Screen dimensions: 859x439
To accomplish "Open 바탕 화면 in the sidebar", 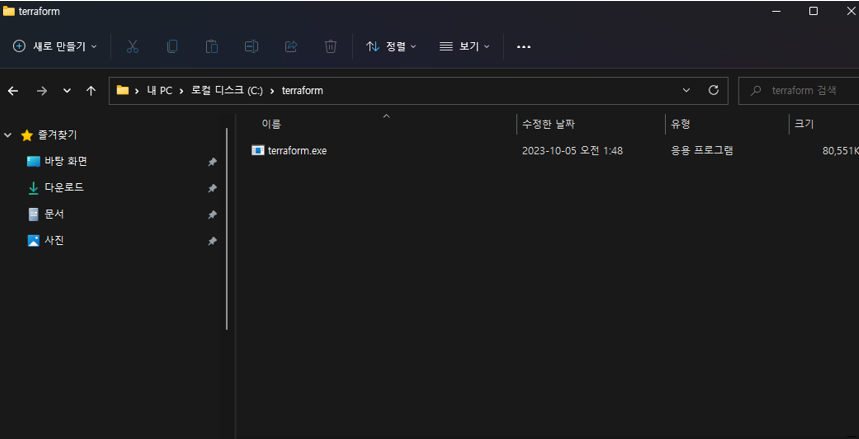I will tap(66, 162).
